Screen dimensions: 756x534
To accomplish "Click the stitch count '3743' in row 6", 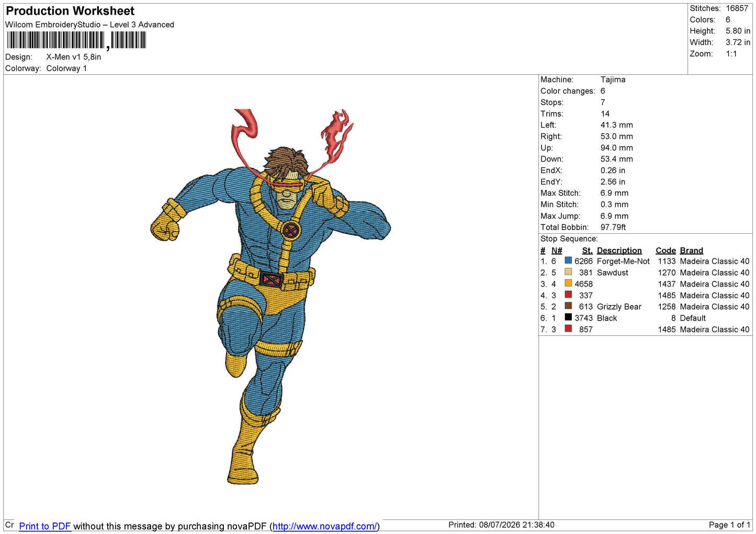I will coord(583,319).
